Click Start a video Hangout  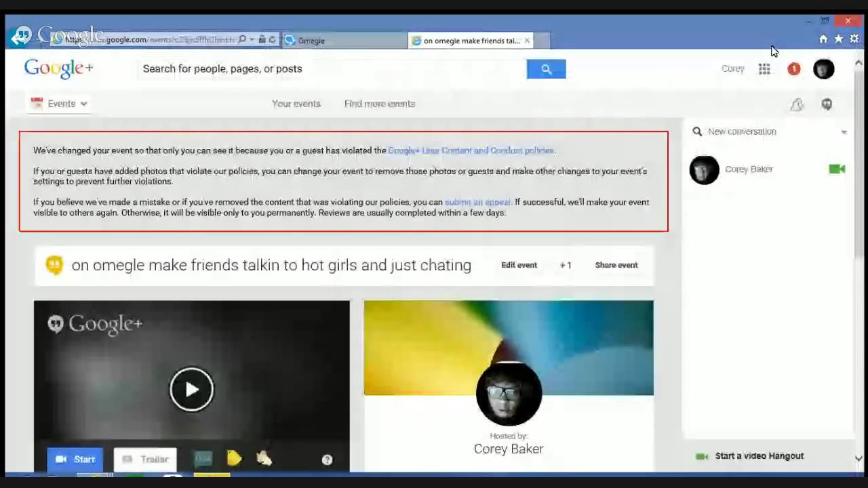[x=759, y=456]
